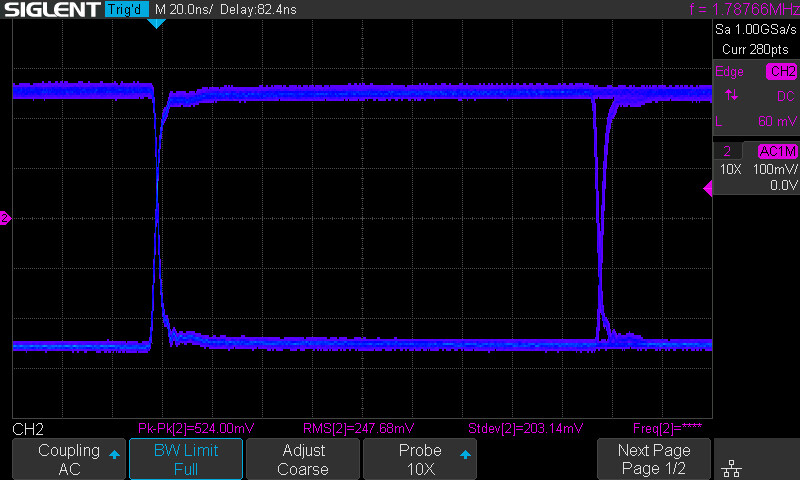Click the SIGLENT logo
The width and height of the screenshot is (800, 480).
tap(52, 9)
